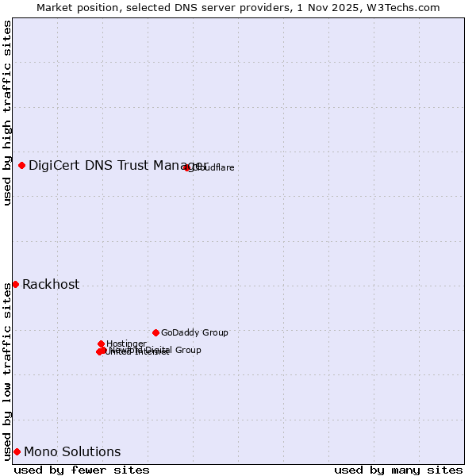Click the Rackhost red data point
The height and width of the screenshot is (476, 476).
15,284
